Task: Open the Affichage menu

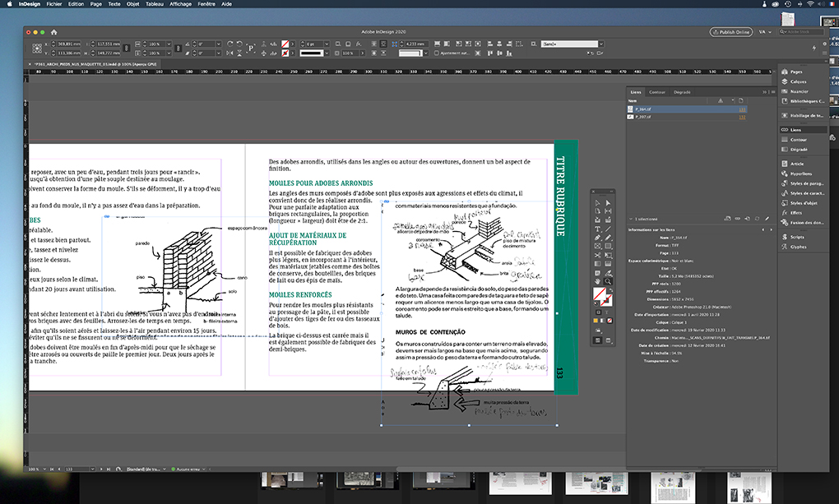Action: tap(180, 4)
